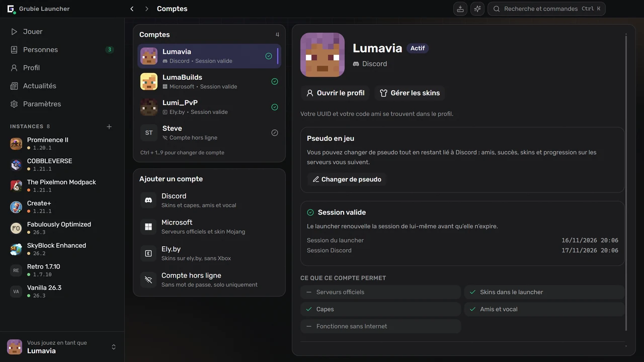Click the large Lumavia skin avatar
This screenshot has height=362, width=644.
(323, 55)
